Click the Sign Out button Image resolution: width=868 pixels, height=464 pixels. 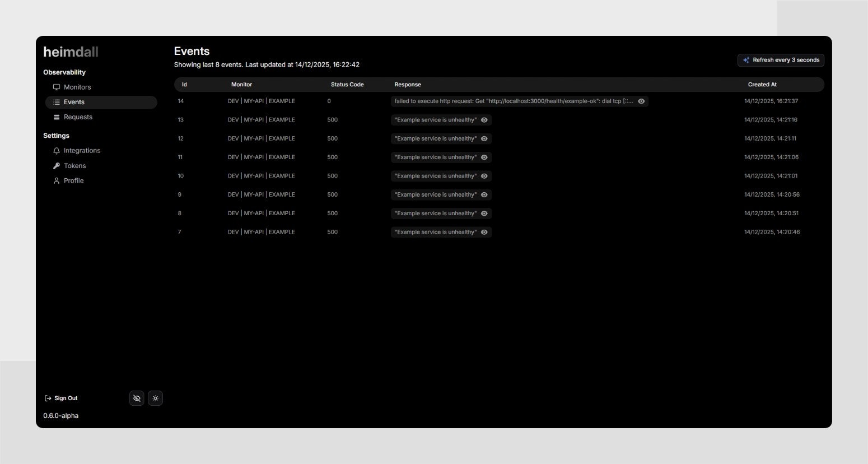[x=60, y=398]
